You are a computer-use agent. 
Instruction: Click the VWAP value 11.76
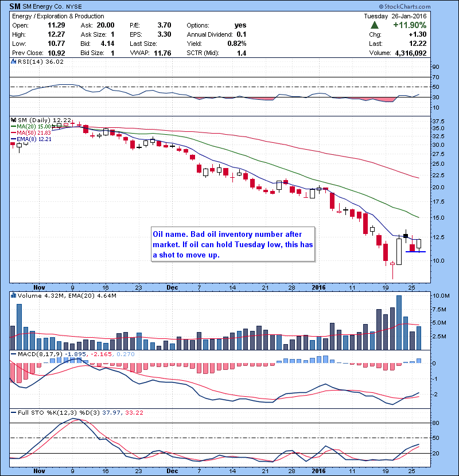162,53
